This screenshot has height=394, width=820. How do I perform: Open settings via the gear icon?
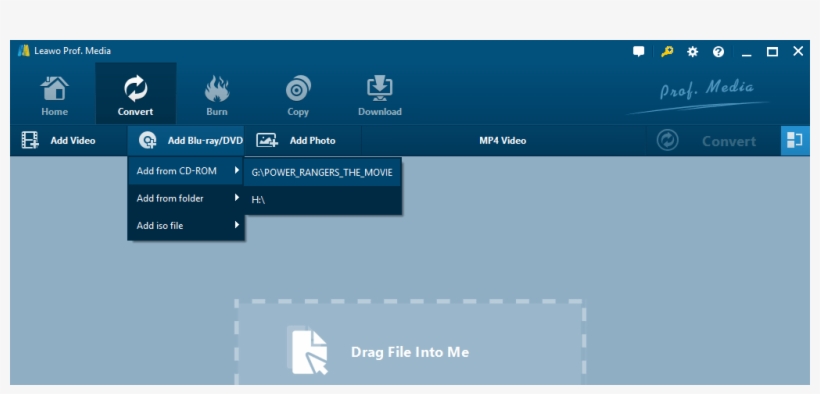pos(692,51)
